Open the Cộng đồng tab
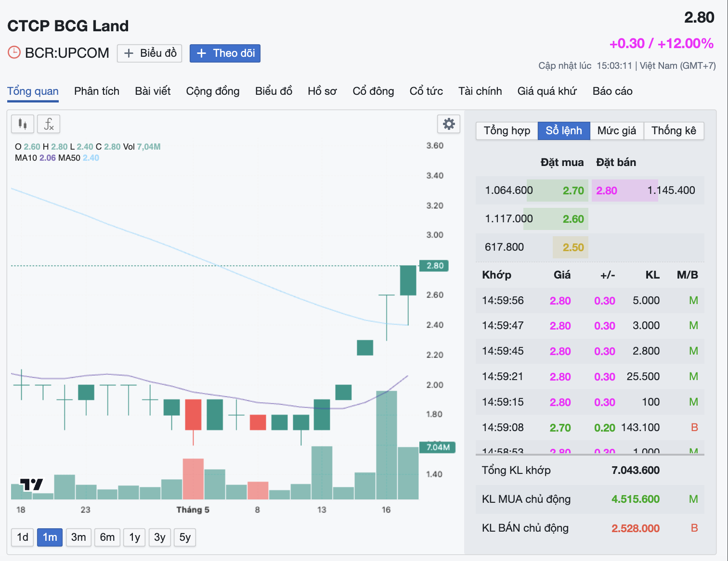 [x=213, y=91]
